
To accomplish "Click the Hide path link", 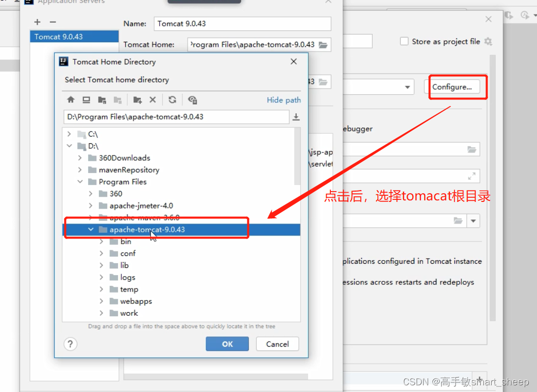I will [283, 100].
